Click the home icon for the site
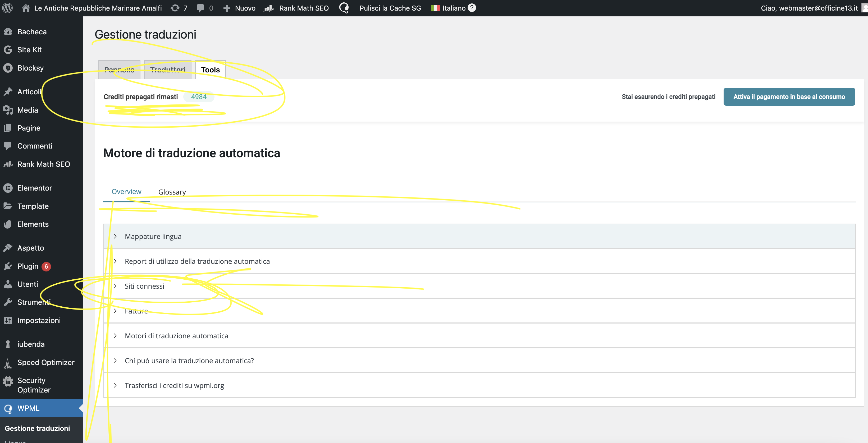The width and height of the screenshot is (868, 443). point(26,8)
